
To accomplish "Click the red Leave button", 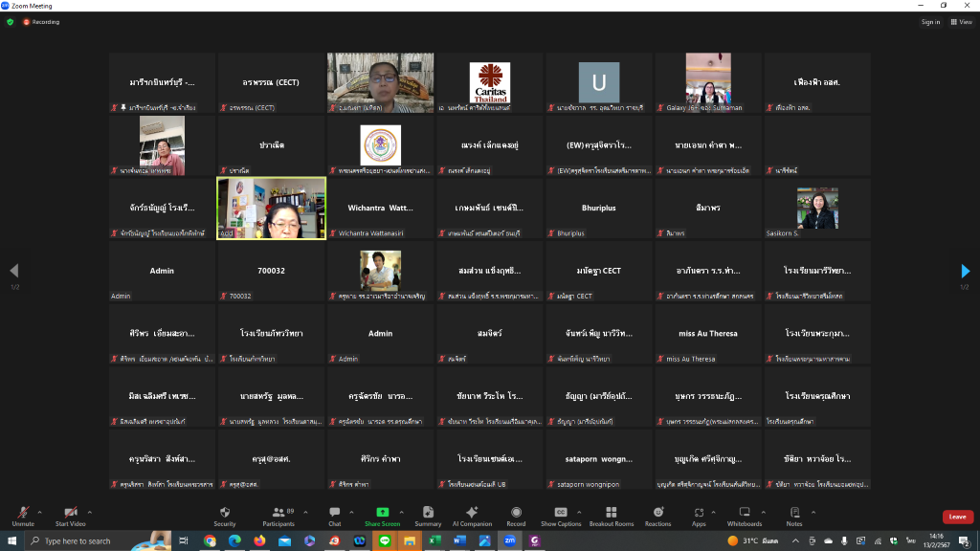I will click(957, 517).
